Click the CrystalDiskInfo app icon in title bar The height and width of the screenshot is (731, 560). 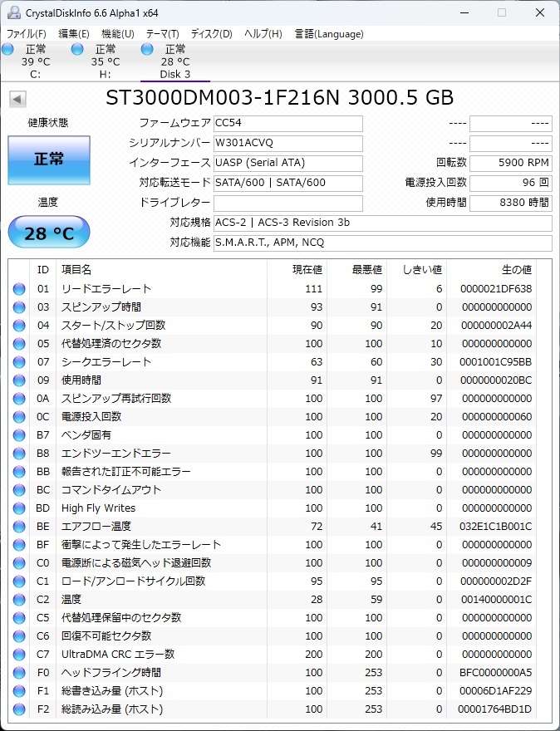12,13
